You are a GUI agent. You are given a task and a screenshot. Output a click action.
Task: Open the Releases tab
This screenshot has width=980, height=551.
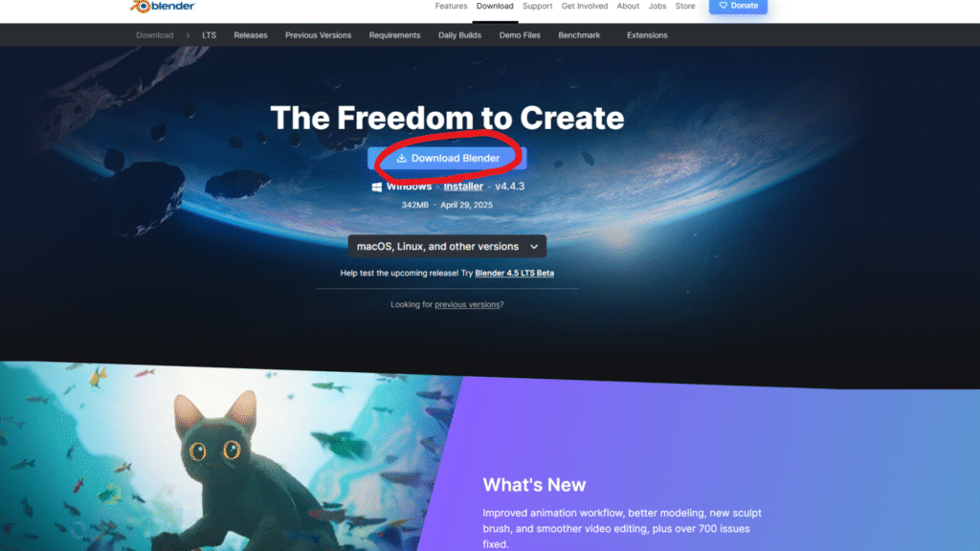[x=251, y=35]
